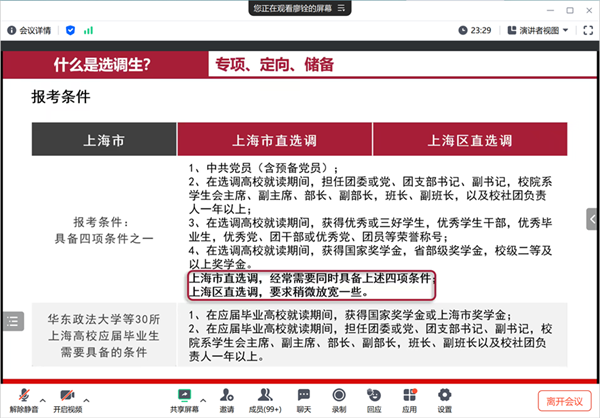This screenshot has height=418, width=600.
Task: Open 会议详情 meeting details
Action: 32,31
